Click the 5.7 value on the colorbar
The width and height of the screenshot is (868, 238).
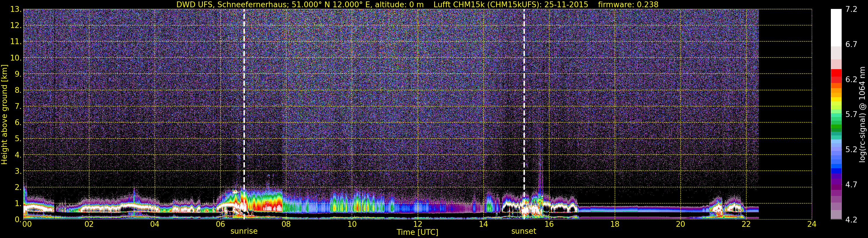(x=851, y=115)
